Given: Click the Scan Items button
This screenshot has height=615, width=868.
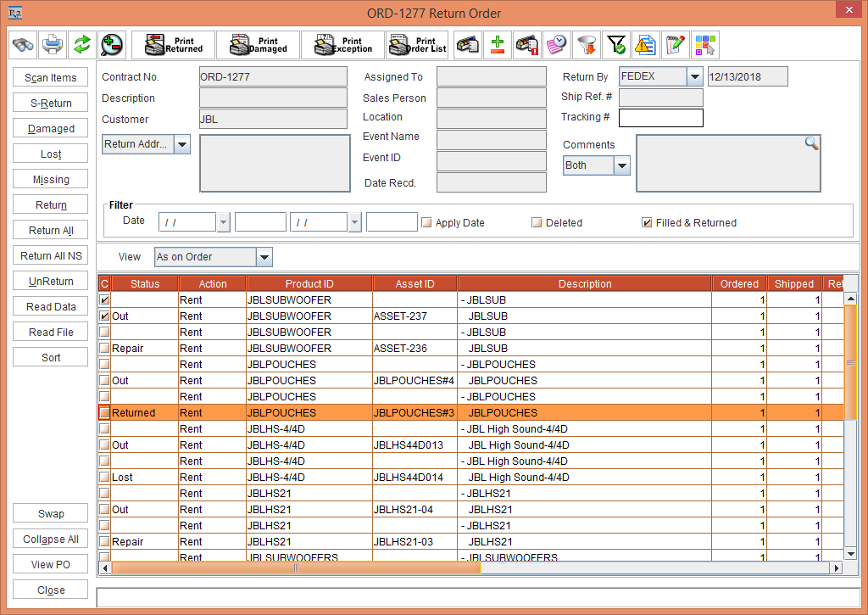Looking at the screenshot, I should [51, 78].
